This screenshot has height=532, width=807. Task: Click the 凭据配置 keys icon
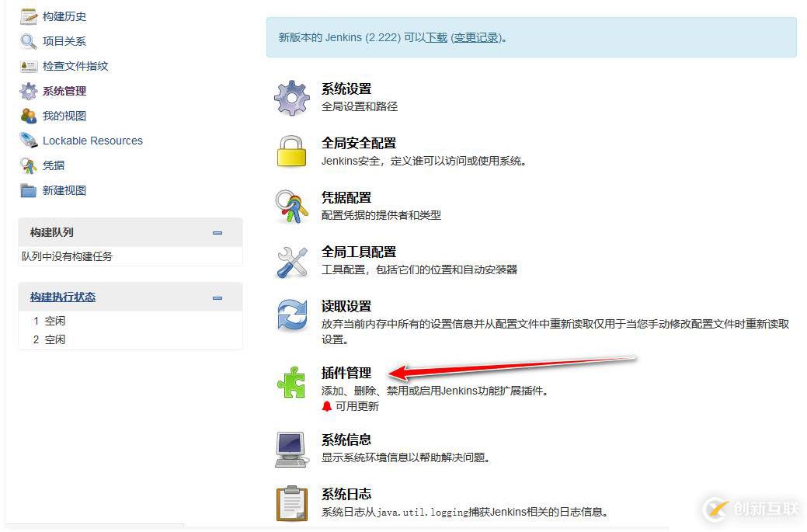pyautogui.click(x=291, y=206)
